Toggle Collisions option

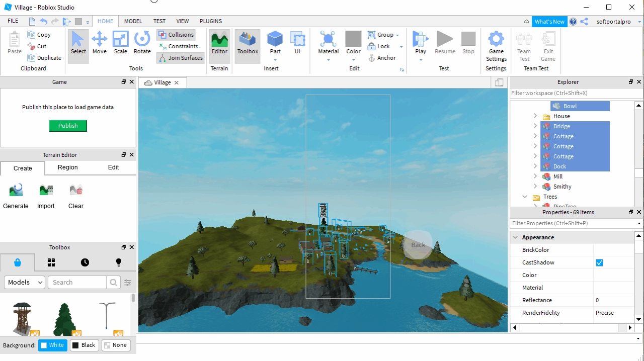176,35
